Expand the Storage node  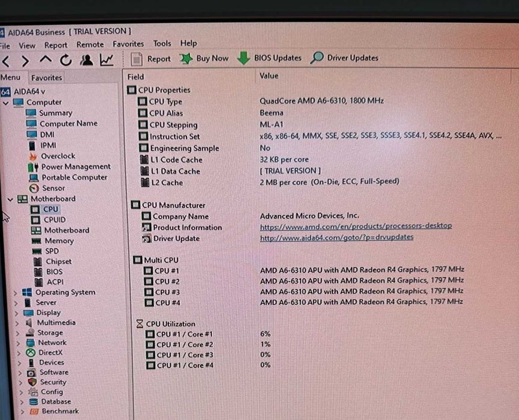18,333
